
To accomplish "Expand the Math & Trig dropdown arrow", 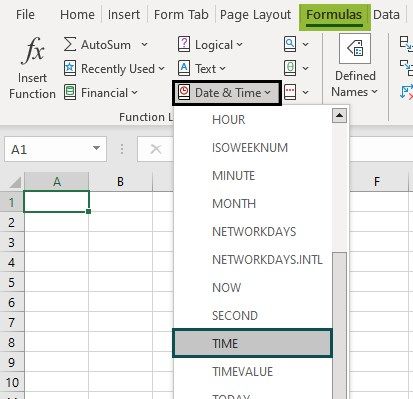I will pos(306,68).
